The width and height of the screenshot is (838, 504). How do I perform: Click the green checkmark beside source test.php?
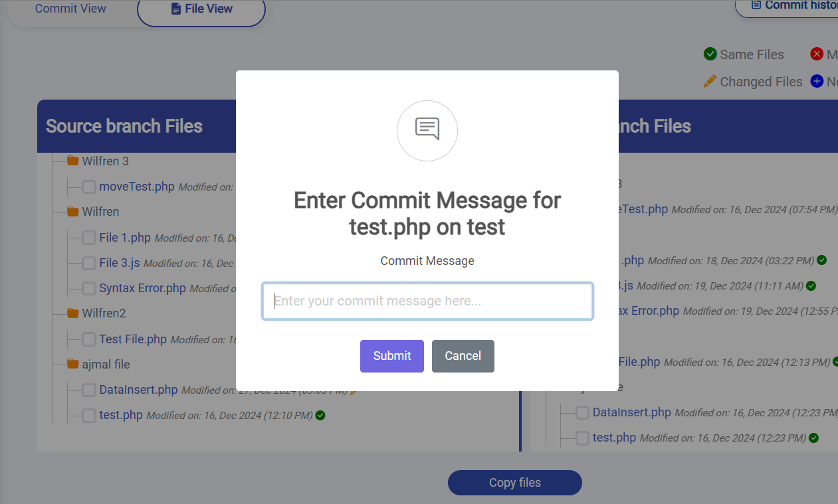[320, 416]
